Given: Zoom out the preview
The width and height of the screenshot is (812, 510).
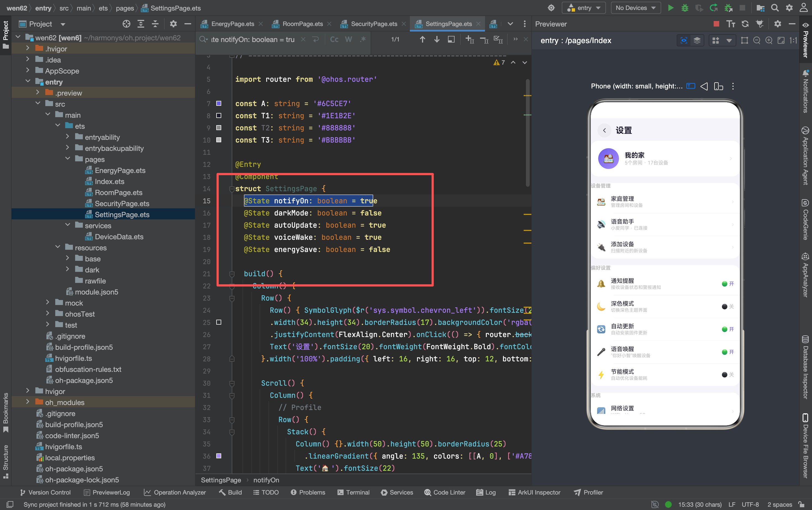Looking at the screenshot, I should (x=757, y=41).
